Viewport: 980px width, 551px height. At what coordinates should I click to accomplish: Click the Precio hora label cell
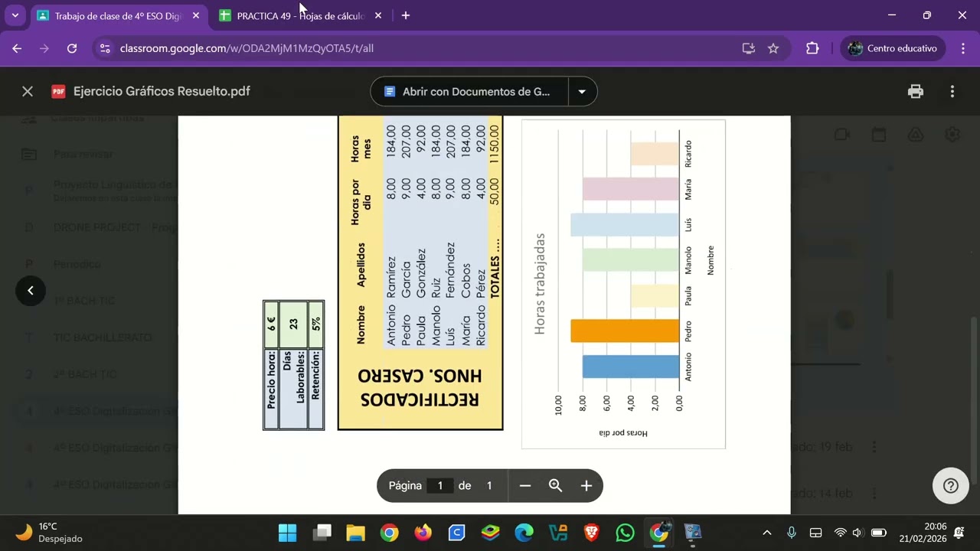[271, 380]
